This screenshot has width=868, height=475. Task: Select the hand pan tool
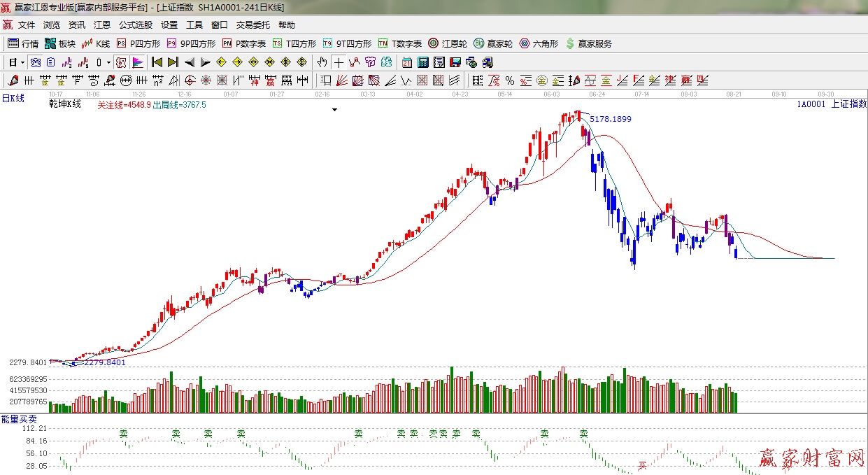coord(322,62)
